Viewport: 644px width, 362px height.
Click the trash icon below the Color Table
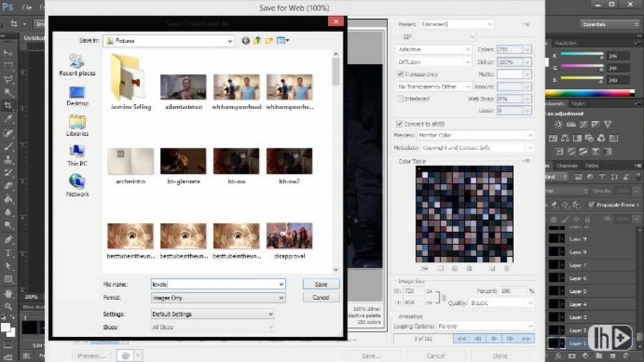506,268
